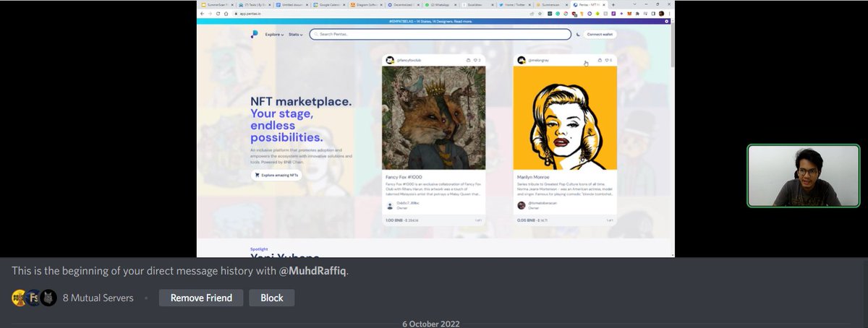
Task: Click the Fs mutual server icon
Action: point(34,298)
